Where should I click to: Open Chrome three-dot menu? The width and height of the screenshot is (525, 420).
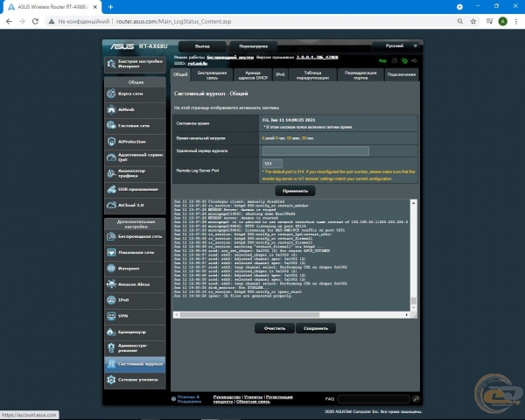tap(516, 21)
